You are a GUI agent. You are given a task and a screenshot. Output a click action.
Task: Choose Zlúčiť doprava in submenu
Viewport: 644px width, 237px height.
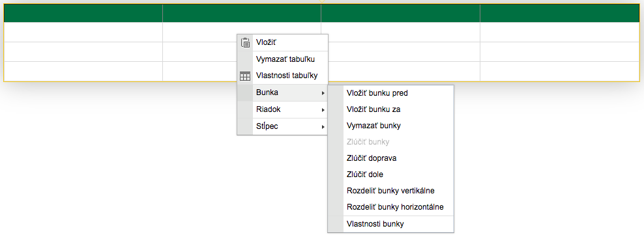tap(391, 158)
